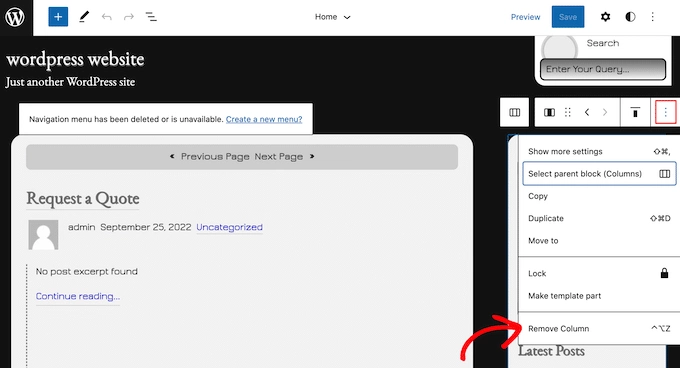Image resolution: width=680 pixels, height=368 pixels.
Task: Move column left with arrow
Action: [x=587, y=113]
